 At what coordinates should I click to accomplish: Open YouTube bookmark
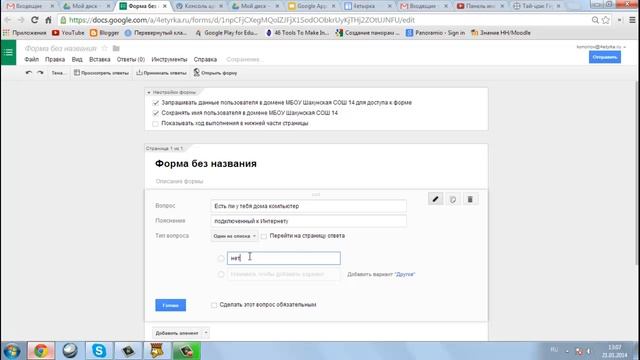pos(68,33)
